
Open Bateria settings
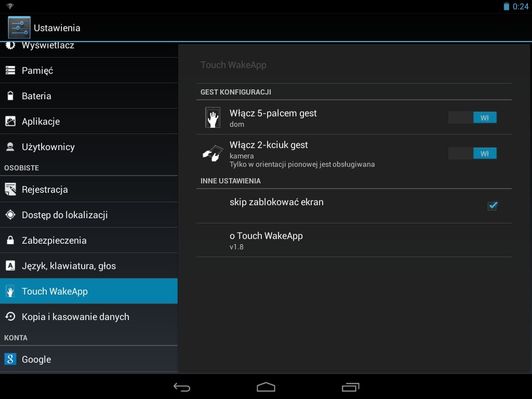pyautogui.click(x=89, y=96)
